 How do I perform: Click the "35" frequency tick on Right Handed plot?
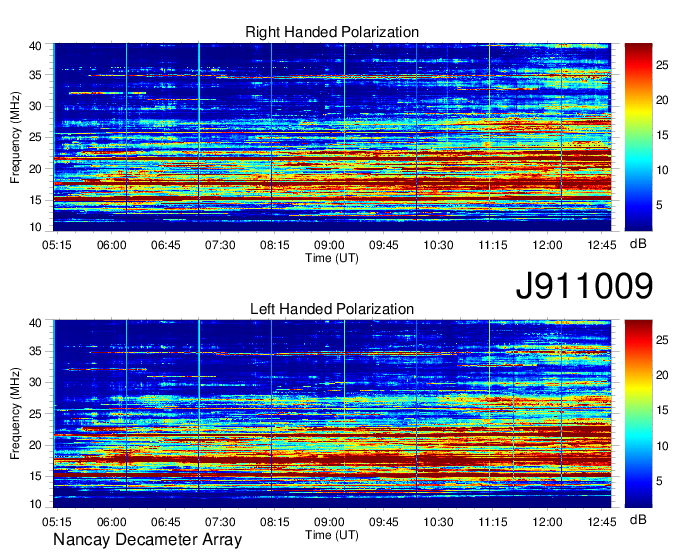pos(35,75)
